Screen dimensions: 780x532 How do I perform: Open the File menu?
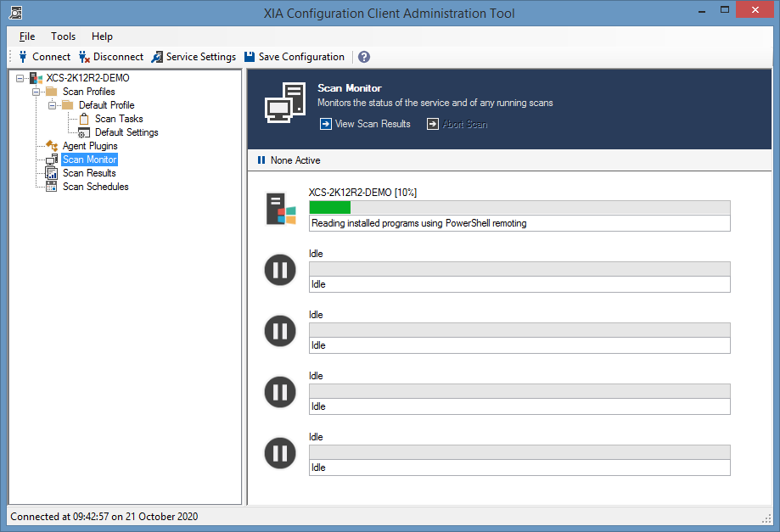coord(27,36)
